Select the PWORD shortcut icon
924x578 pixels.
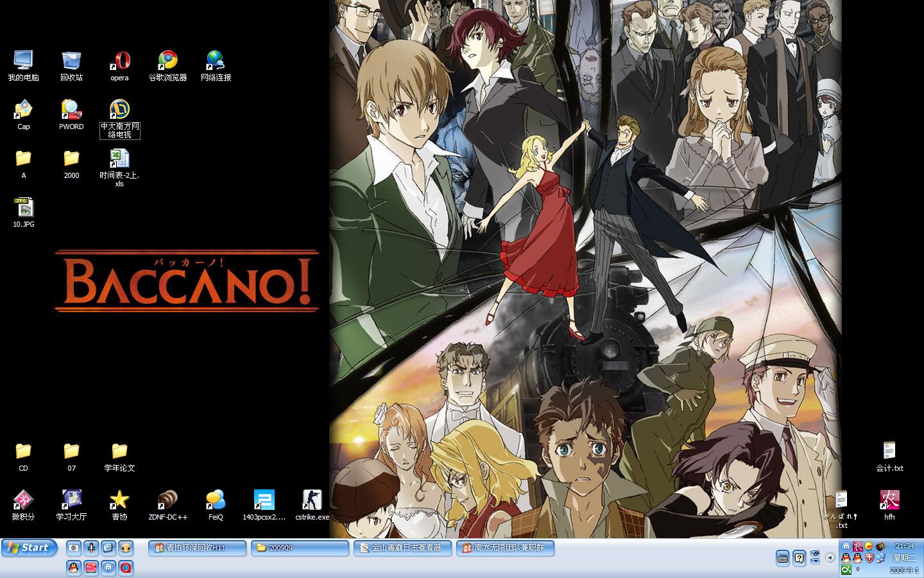point(71,114)
